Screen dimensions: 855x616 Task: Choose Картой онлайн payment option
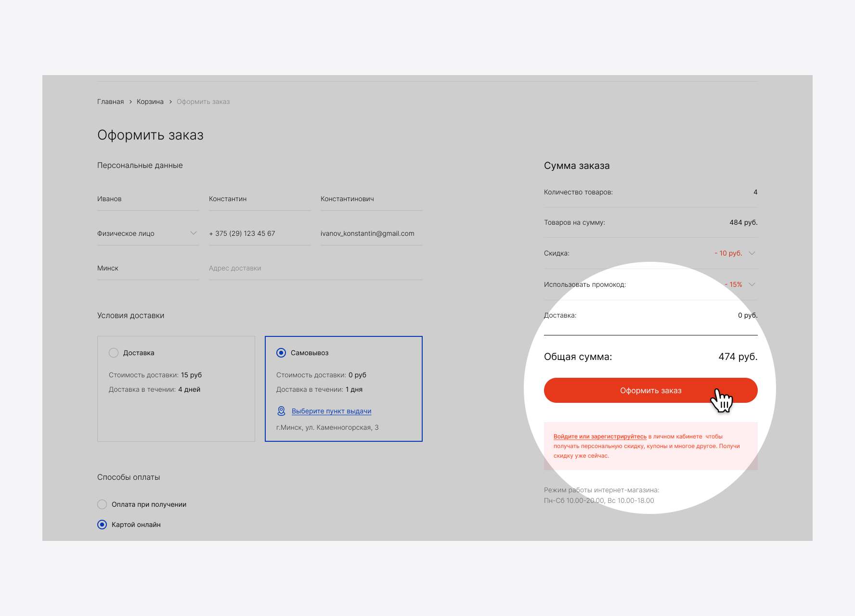pos(102,525)
